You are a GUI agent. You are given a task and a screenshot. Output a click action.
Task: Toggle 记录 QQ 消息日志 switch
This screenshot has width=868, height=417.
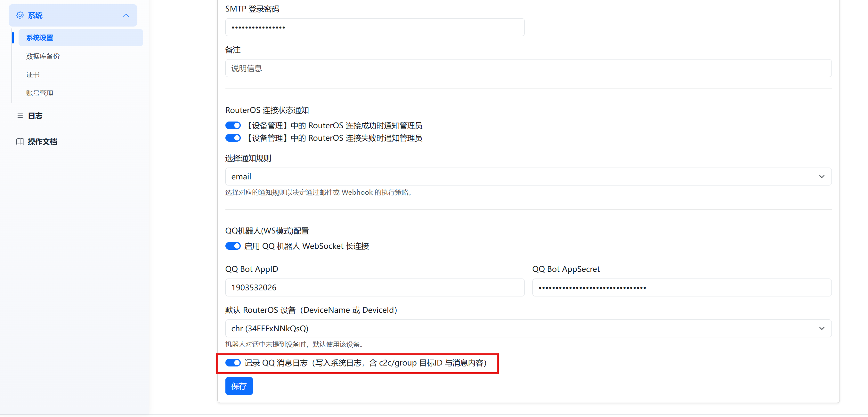pyautogui.click(x=233, y=363)
